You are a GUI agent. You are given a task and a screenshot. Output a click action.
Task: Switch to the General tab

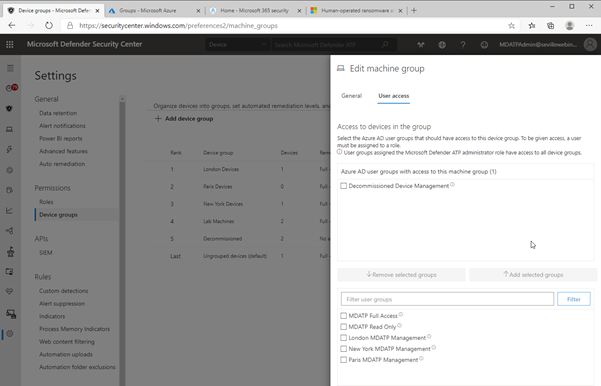351,96
